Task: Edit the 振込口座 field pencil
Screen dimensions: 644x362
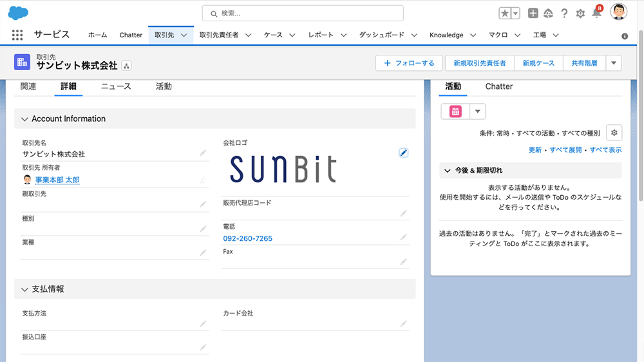Action: pos(203,348)
